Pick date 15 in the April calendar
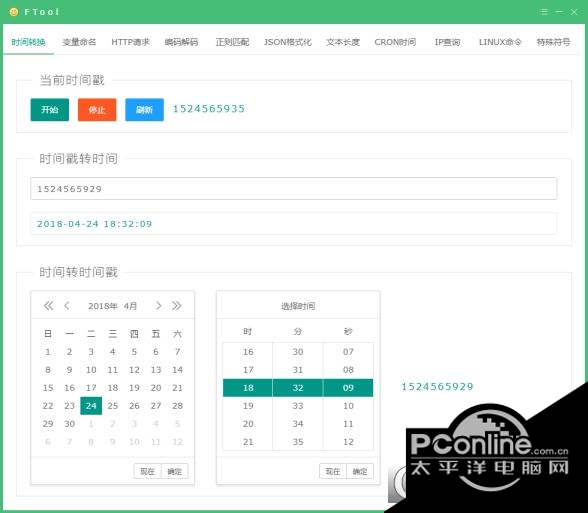Image resolution: width=588 pixels, height=513 pixels. [48, 388]
